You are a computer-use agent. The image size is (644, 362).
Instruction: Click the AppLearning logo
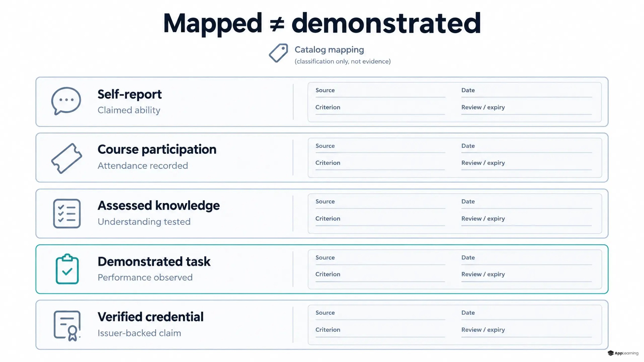623,353
